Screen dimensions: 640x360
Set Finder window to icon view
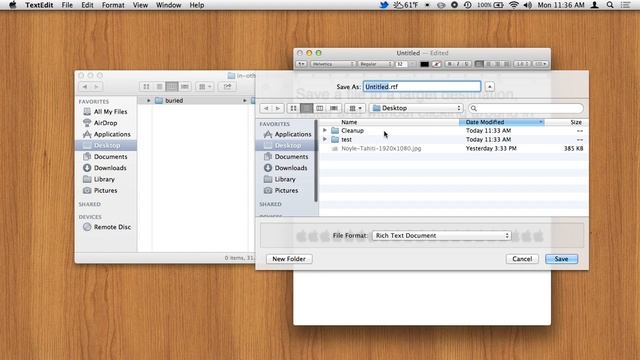(x=146, y=87)
